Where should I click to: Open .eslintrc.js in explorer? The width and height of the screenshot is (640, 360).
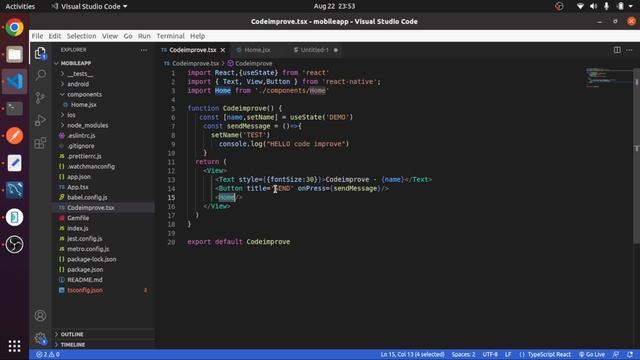tap(81, 136)
